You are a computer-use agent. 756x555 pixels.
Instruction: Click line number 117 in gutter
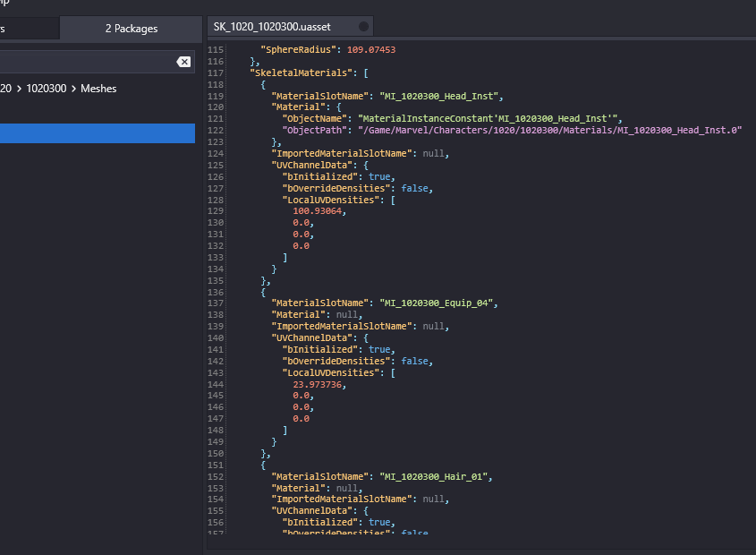click(x=216, y=73)
